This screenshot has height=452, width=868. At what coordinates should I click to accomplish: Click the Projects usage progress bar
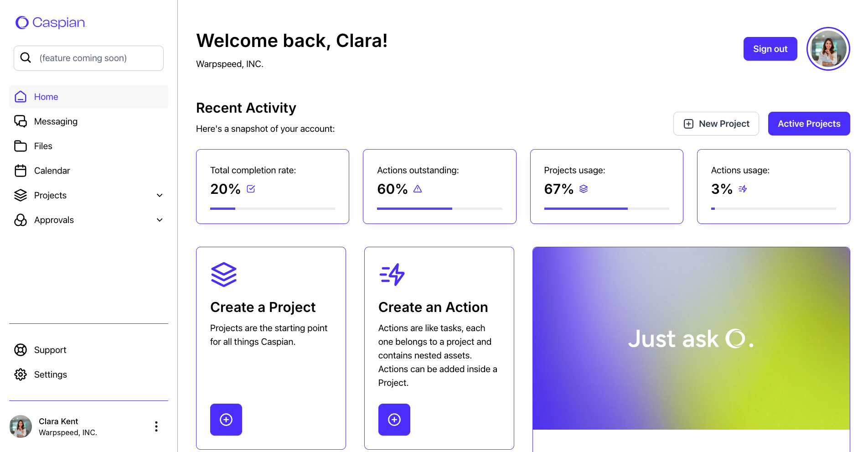click(606, 208)
